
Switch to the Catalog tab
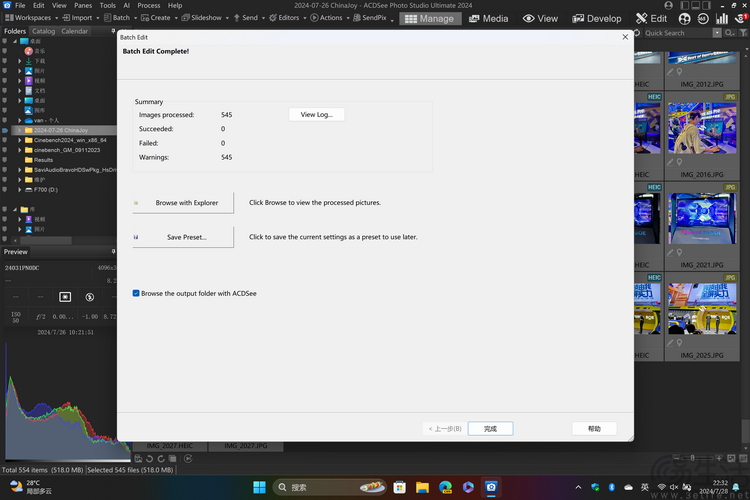(44, 31)
